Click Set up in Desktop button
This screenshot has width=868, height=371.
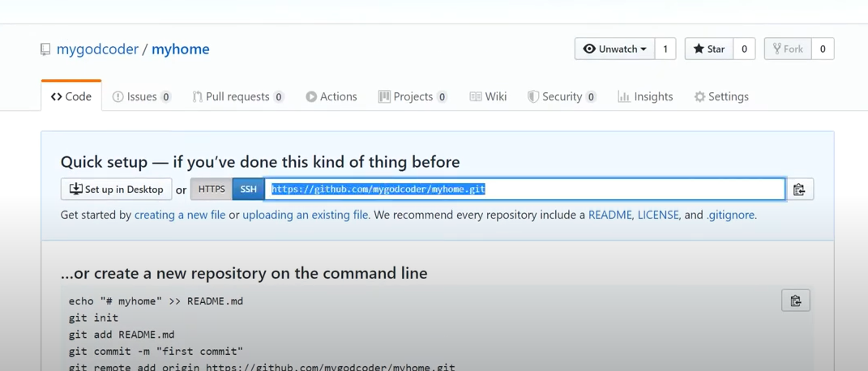click(116, 189)
